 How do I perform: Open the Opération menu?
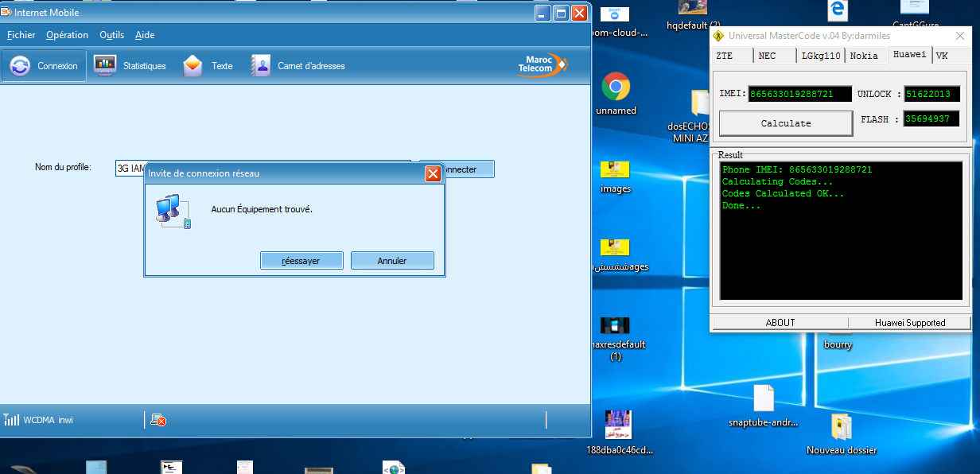click(68, 35)
